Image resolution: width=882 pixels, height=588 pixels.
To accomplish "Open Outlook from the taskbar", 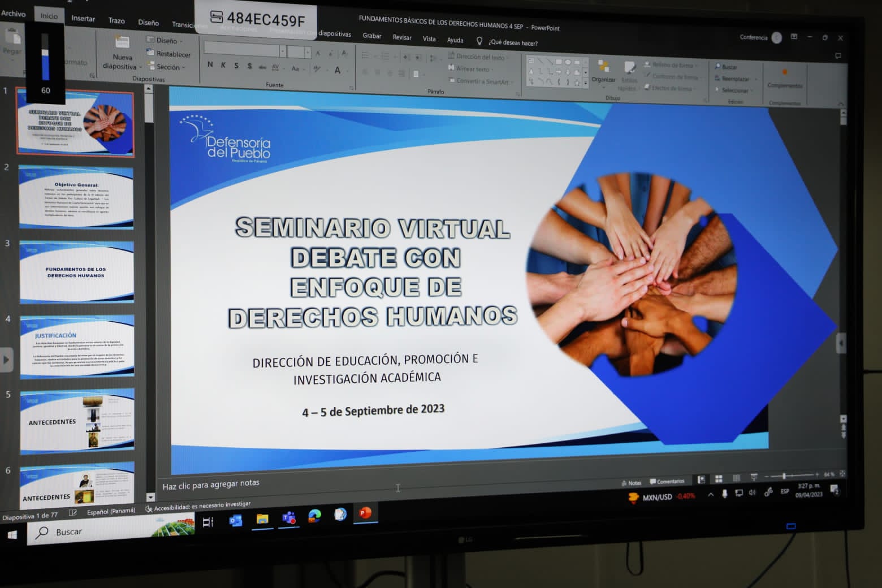I will pyautogui.click(x=236, y=520).
